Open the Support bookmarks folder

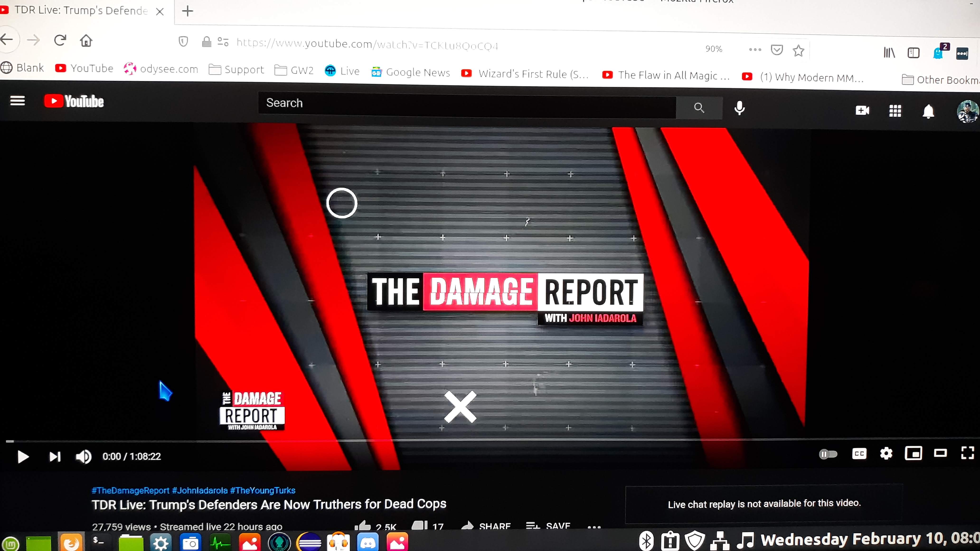[237, 70]
